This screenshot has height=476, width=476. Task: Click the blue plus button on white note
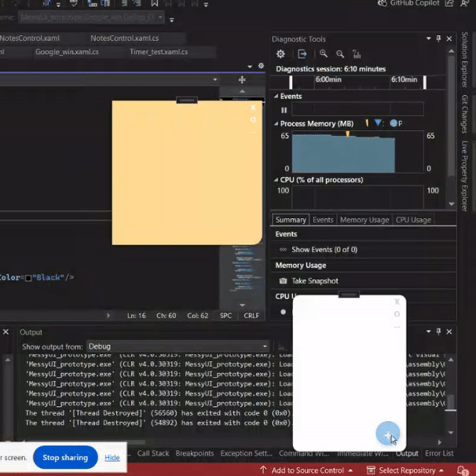387,433
